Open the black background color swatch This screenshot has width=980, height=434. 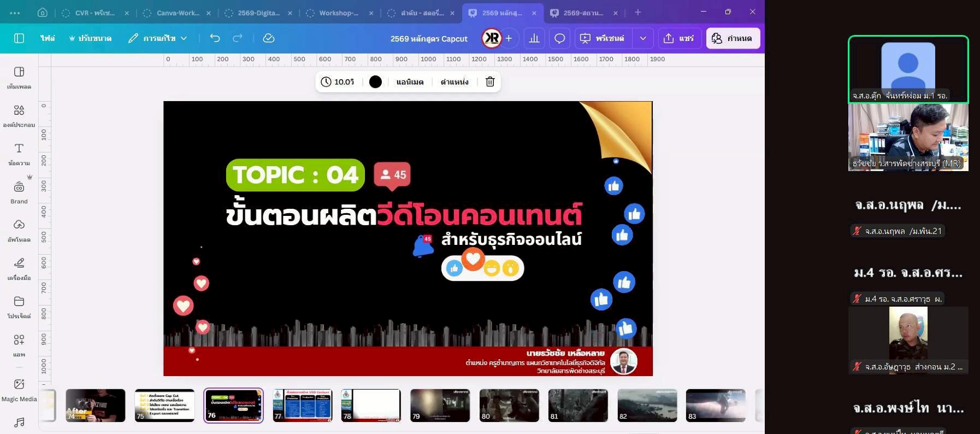point(375,82)
